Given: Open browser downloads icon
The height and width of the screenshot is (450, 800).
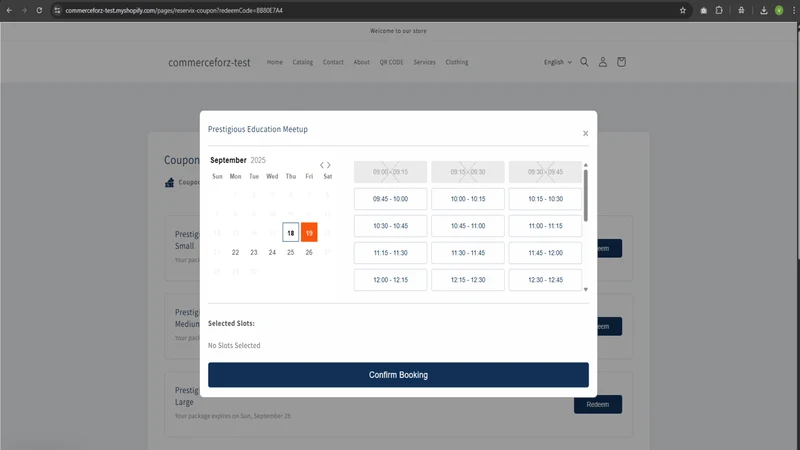Looking at the screenshot, I should [x=764, y=10].
